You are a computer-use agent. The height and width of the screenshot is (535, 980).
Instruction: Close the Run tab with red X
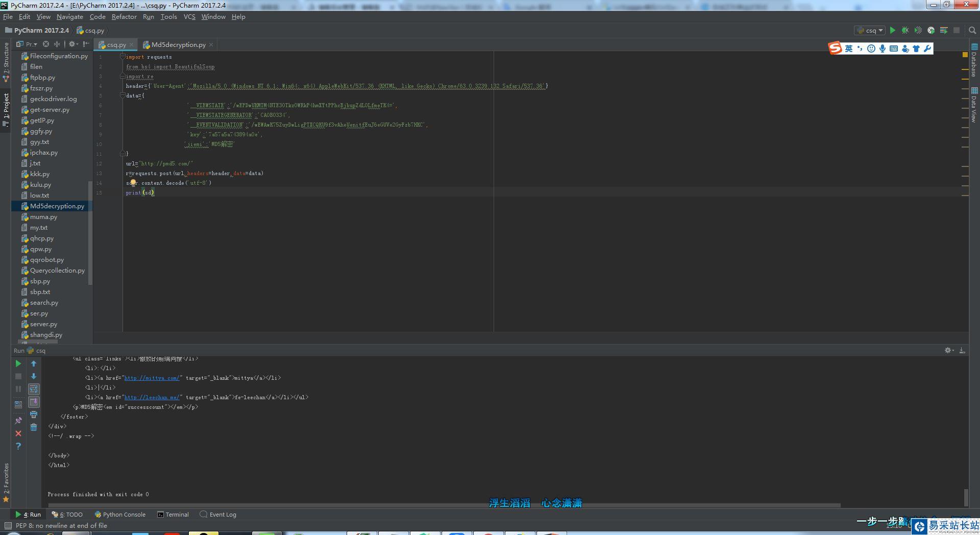(18, 433)
